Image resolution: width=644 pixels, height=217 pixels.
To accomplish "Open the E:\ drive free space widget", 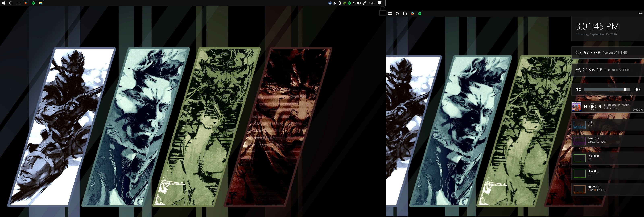I will [608, 70].
